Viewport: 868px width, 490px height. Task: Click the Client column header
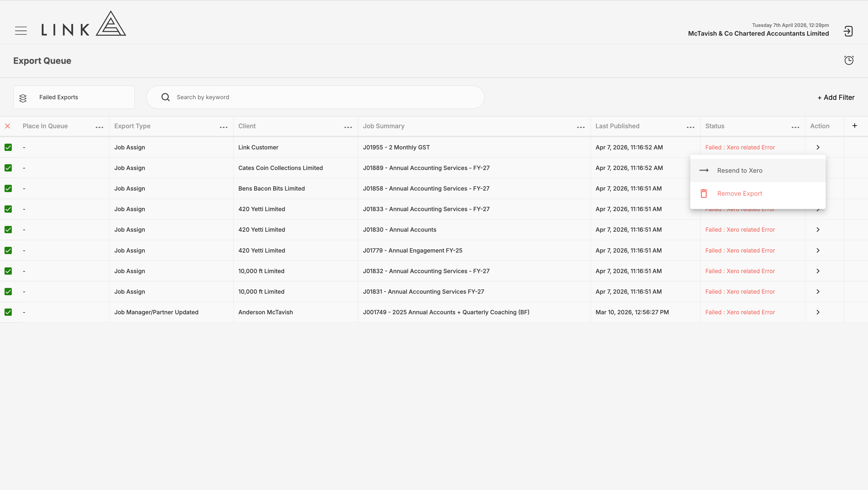pos(247,126)
